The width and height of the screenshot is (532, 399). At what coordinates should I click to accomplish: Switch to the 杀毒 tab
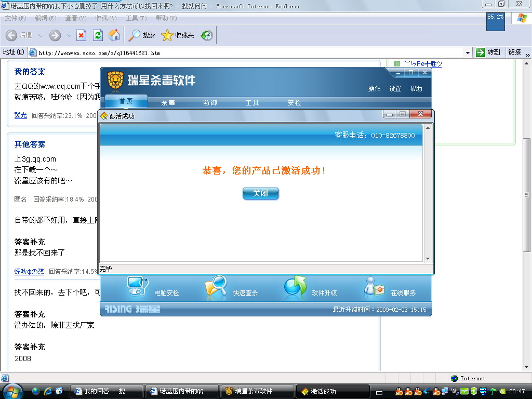(x=168, y=102)
